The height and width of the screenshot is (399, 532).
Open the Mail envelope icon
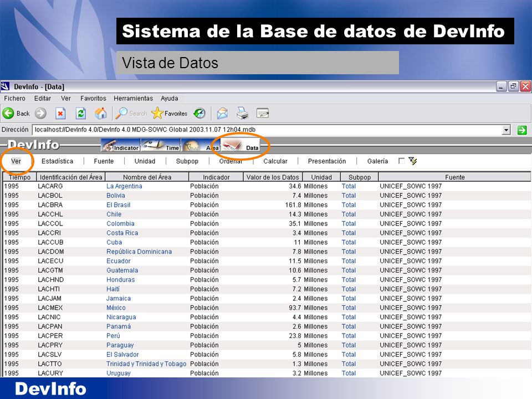(x=222, y=113)
